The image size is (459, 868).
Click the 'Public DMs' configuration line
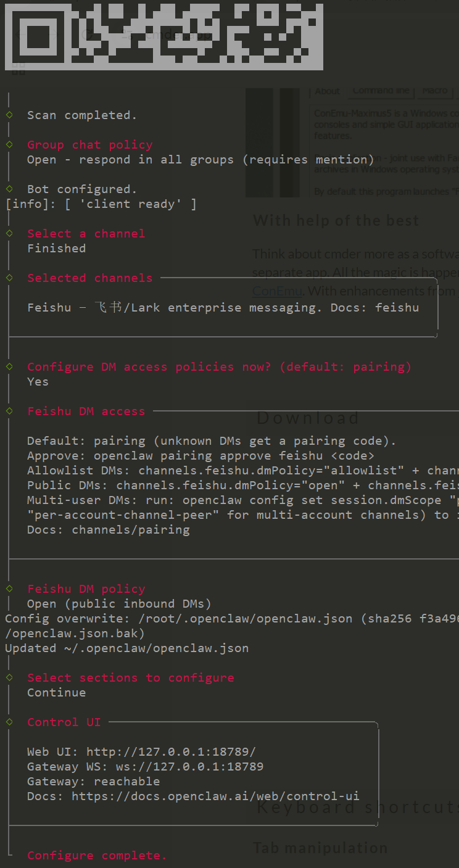click(243, 486)
